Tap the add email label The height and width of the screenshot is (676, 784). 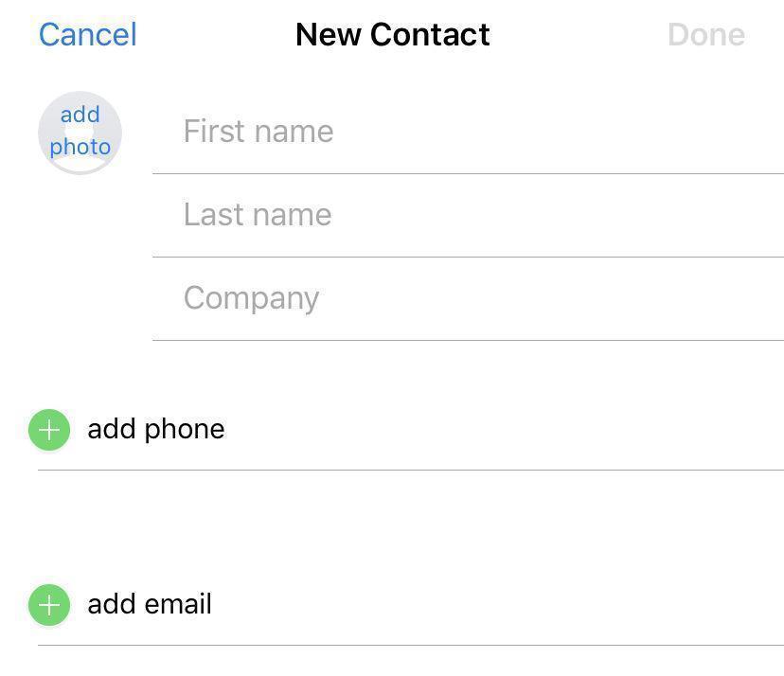coord(150,604)
